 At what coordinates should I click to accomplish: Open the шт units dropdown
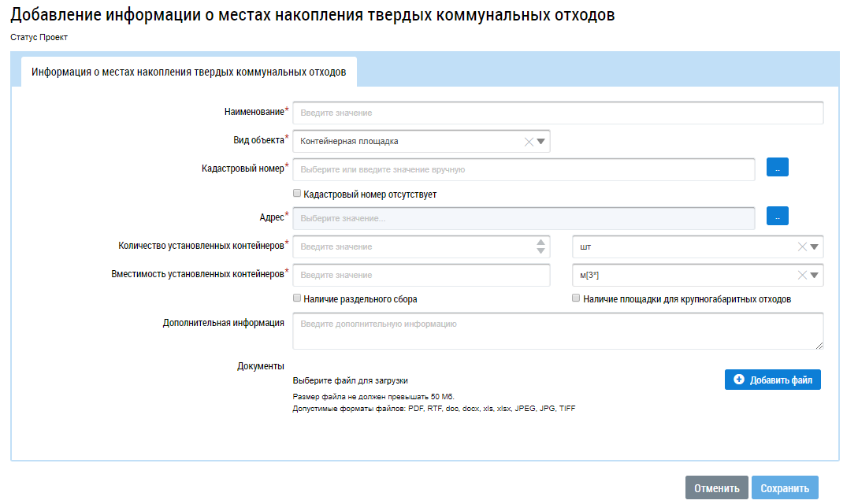coord(815,246)
